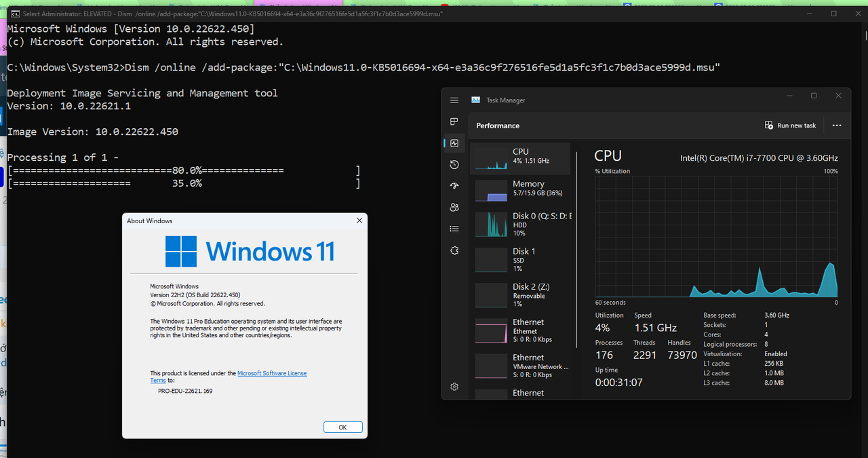Click L3 cache 8.0 MB value
868x458 pixels.
point(774,383)
